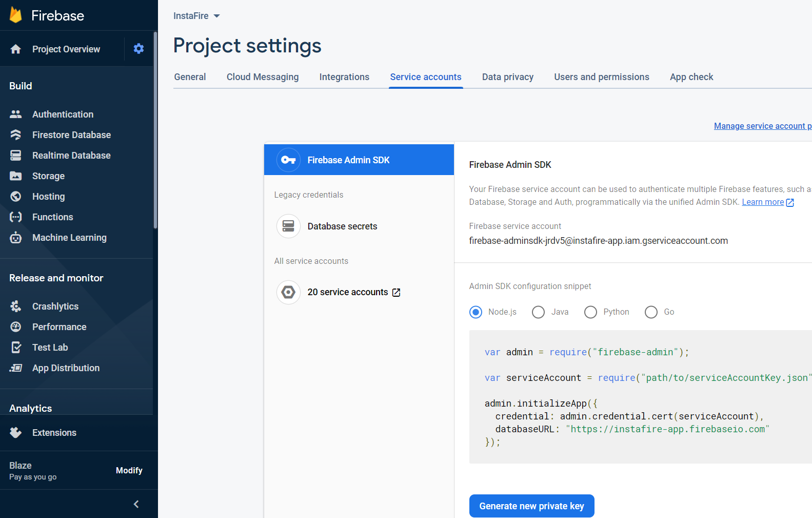Select the Python snippet option
This screenshot has height=518, width=812.
[590, 312]
